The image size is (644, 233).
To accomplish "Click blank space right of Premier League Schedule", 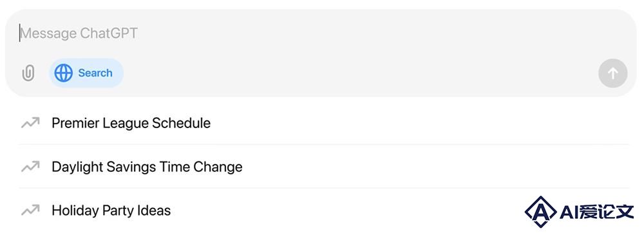I will point(420,123).
